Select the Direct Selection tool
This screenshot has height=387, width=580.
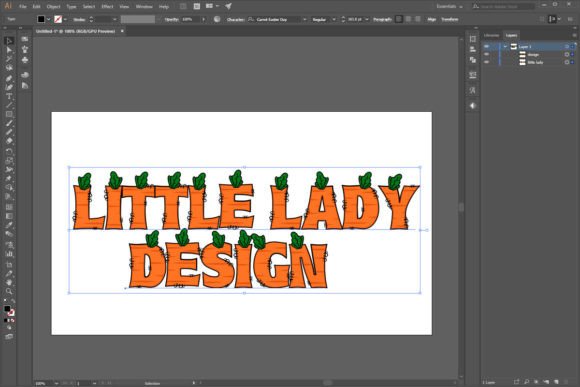pos(9,50)
